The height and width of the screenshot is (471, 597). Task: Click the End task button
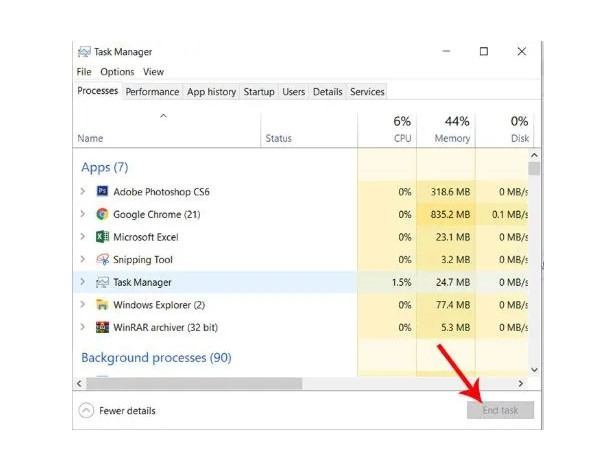tap(500, 410)
